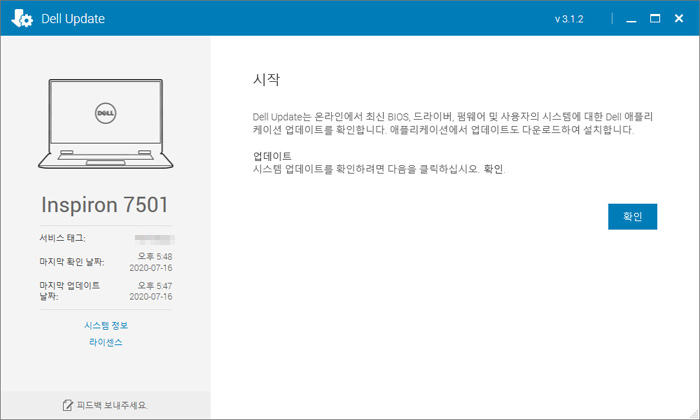Close the Dell Update window
700x420 pixels.
pos(679,18)
